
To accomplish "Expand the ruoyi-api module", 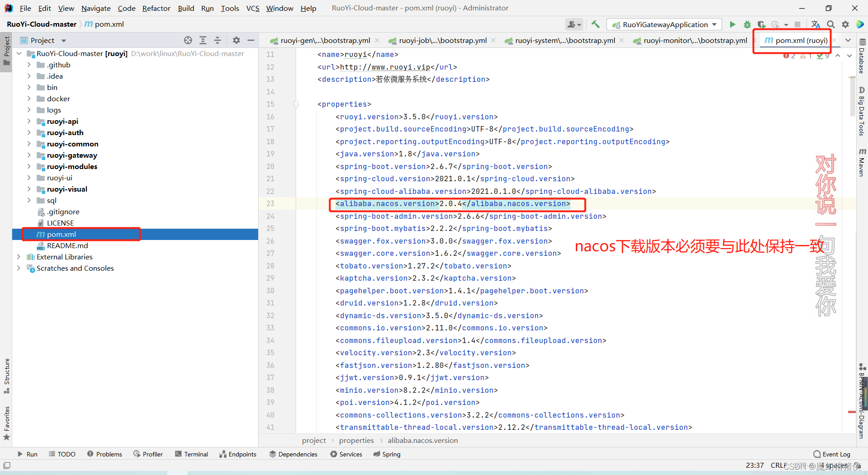I will coord(29,121).
